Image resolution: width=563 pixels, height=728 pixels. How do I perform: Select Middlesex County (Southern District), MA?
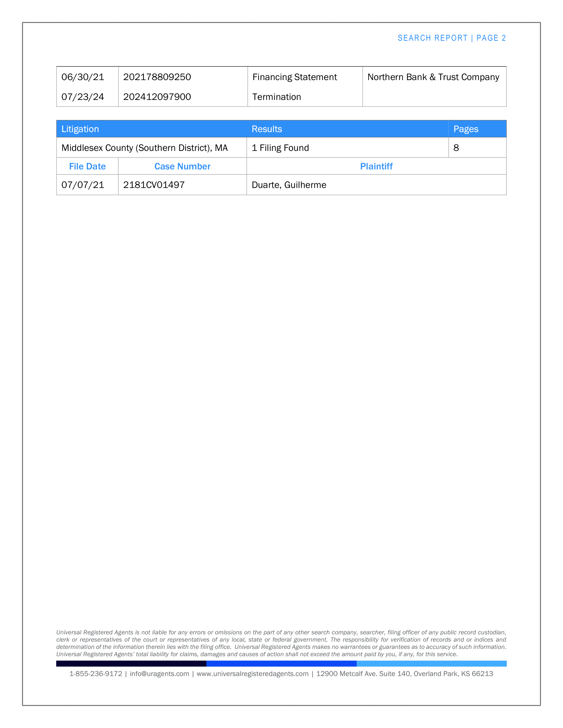(x=144, y=148)
